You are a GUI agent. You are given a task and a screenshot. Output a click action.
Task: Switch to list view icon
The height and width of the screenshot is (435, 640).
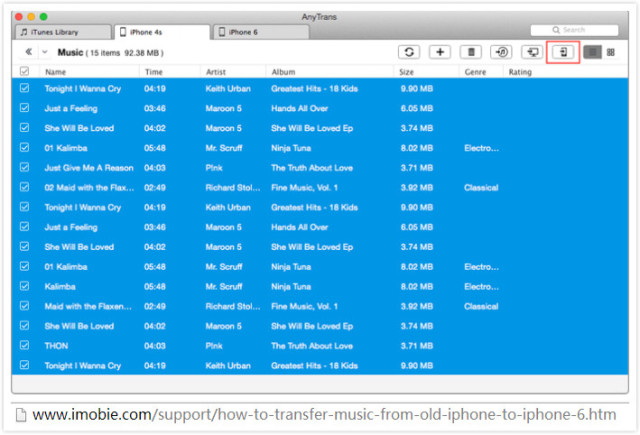tap(592, 52)
